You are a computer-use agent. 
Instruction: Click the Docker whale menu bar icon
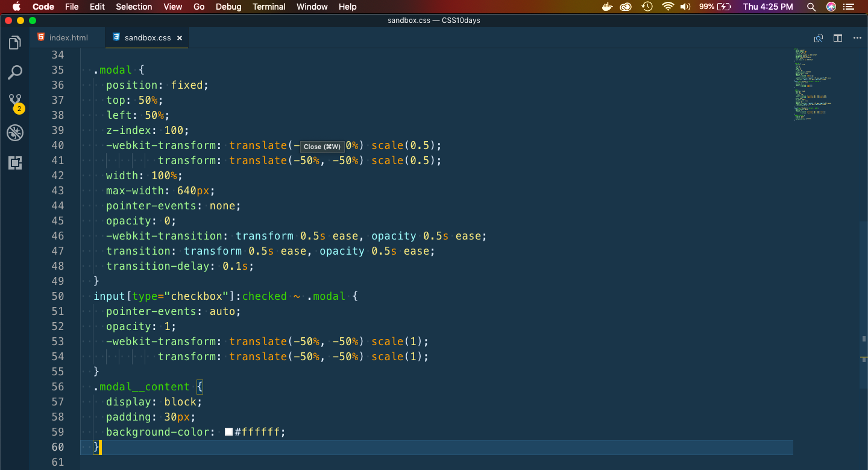tap(608, 7)
